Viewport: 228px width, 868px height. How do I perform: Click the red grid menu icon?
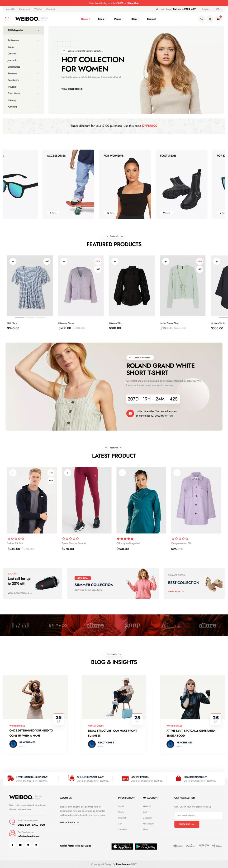coord(7,19)
